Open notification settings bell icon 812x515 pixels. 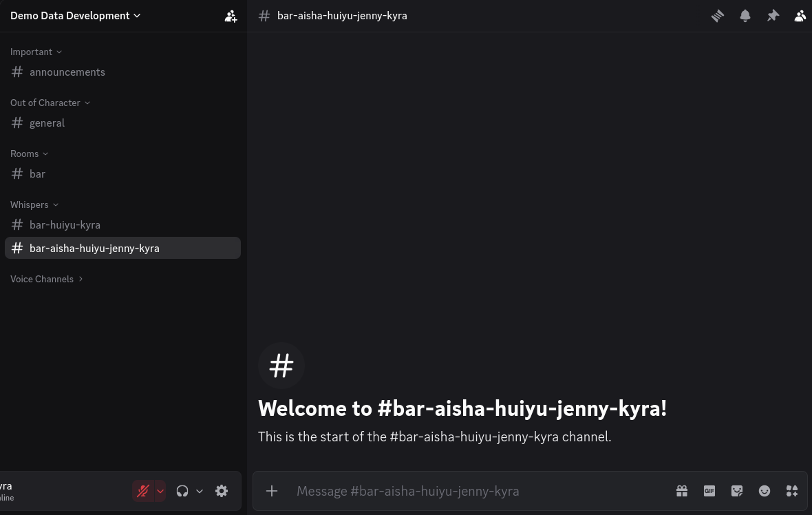(745, 16)
